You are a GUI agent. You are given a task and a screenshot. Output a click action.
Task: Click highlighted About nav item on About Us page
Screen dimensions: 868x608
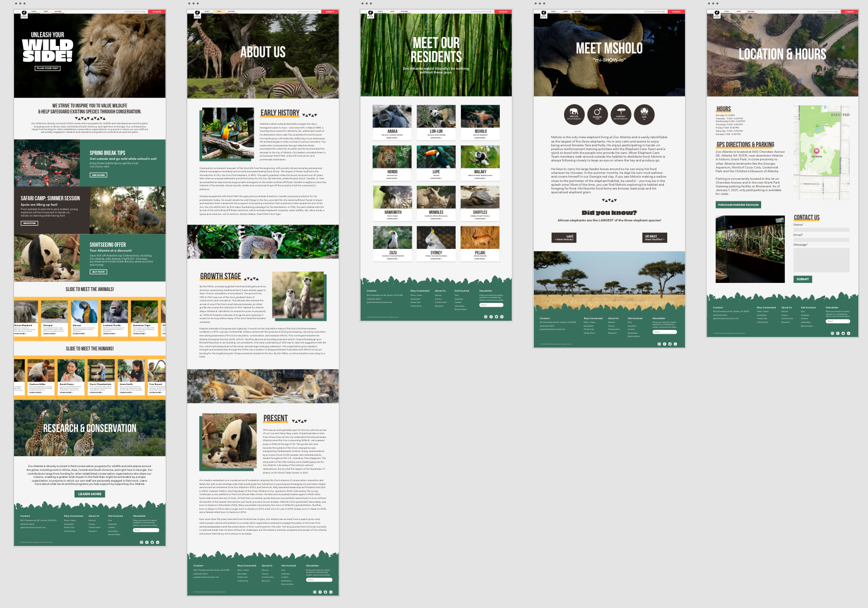pos(219,11)
